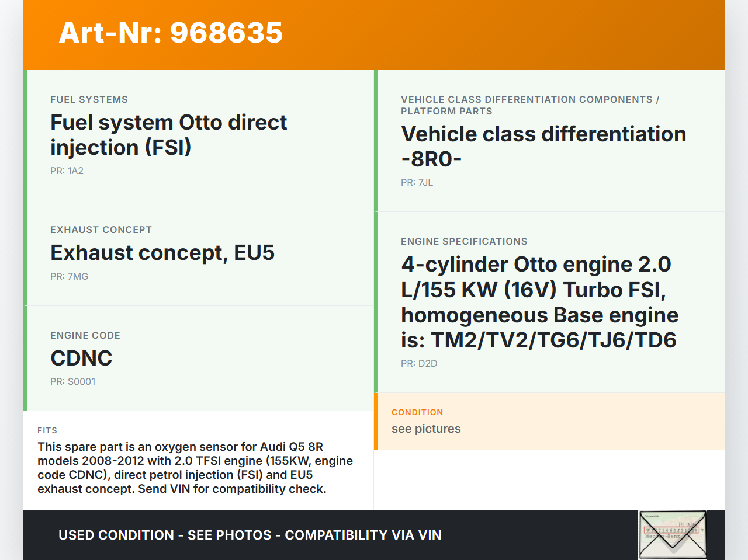Click the "FUEL SYSTEMS" category label
This screenshot has height=560, width=748.
pos(89,99)
